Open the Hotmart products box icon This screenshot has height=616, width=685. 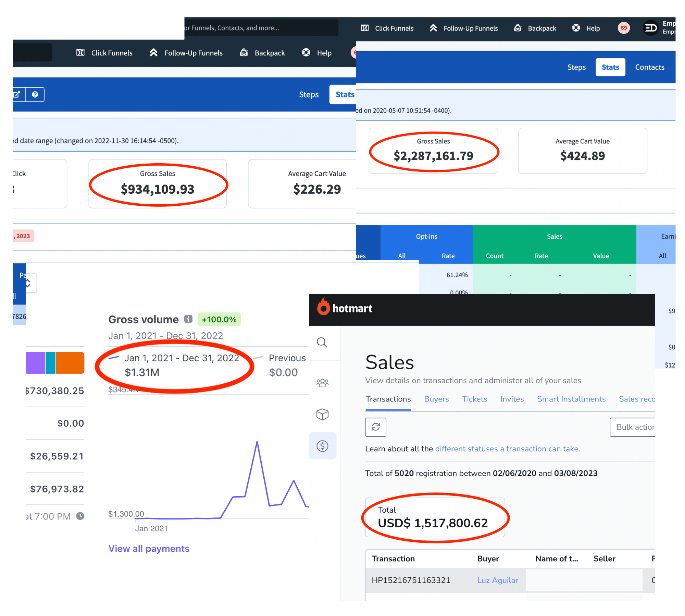322,414
